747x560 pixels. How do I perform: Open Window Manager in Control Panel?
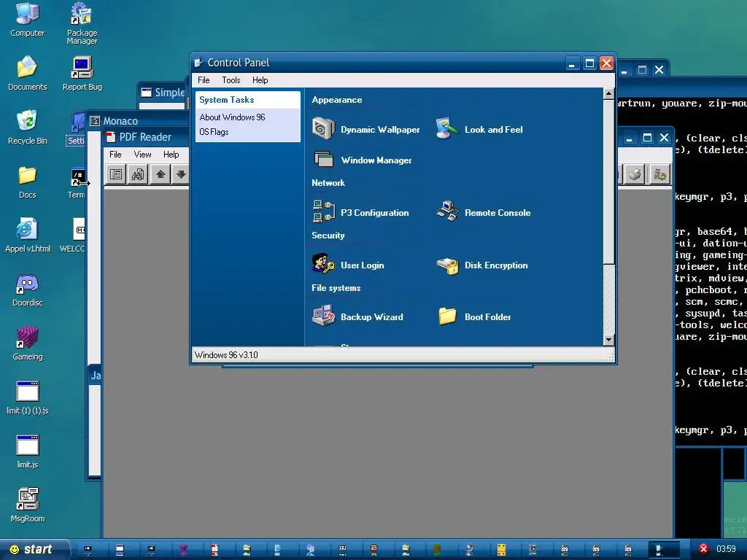click(362, 160)
